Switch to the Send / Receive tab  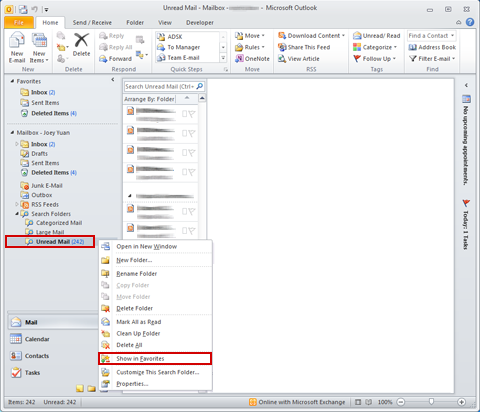click(x=92, y=23)
